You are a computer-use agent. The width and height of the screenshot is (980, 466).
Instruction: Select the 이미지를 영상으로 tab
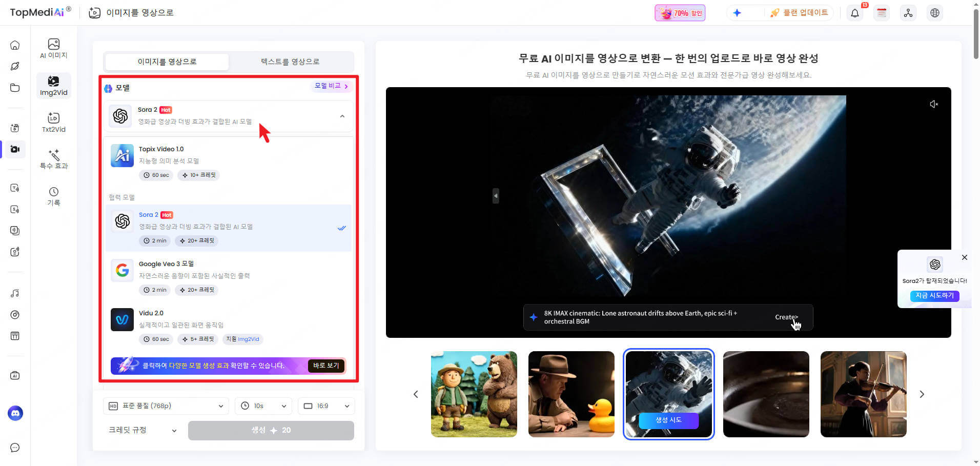[167, 62]
